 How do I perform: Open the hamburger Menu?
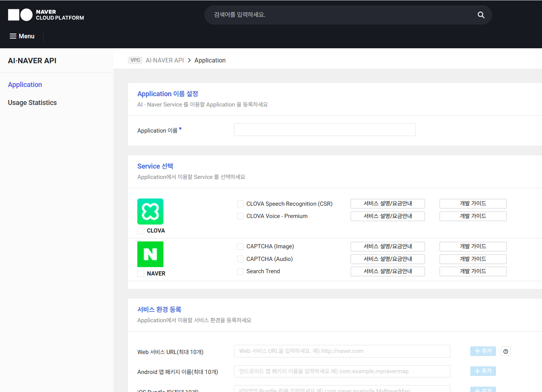click(22, 36)
